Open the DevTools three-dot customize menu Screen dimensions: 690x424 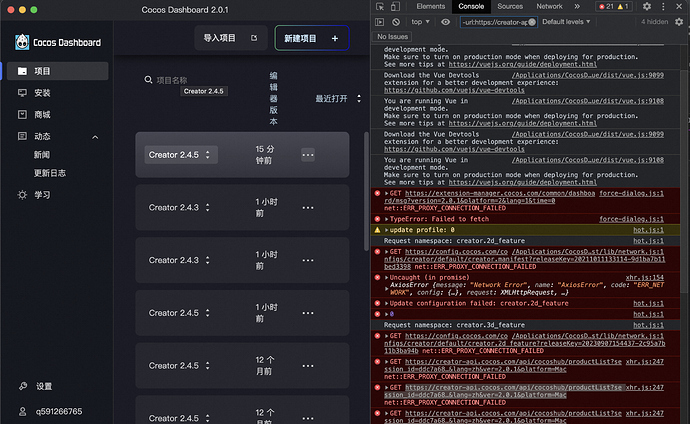[x=663, y=7]
